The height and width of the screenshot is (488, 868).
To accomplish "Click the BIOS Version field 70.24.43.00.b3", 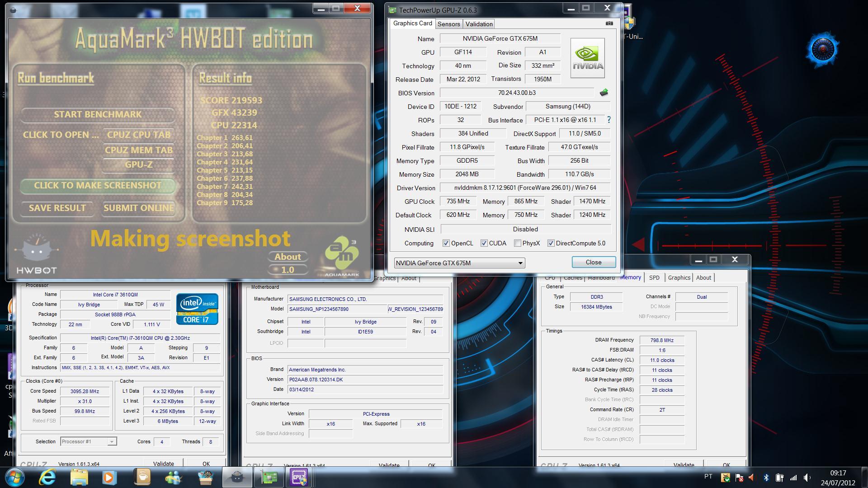I will pos(517,93).
